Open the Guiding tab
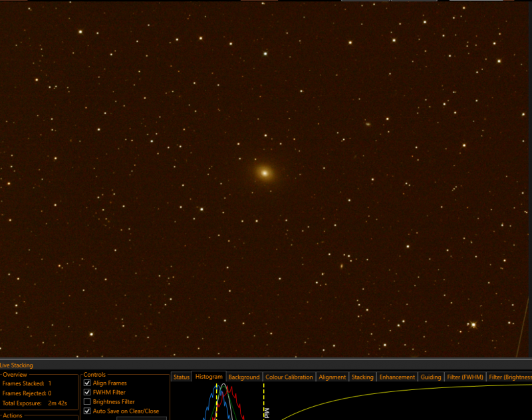This screenshot has width=532, height=420. (x=430, y=377)
